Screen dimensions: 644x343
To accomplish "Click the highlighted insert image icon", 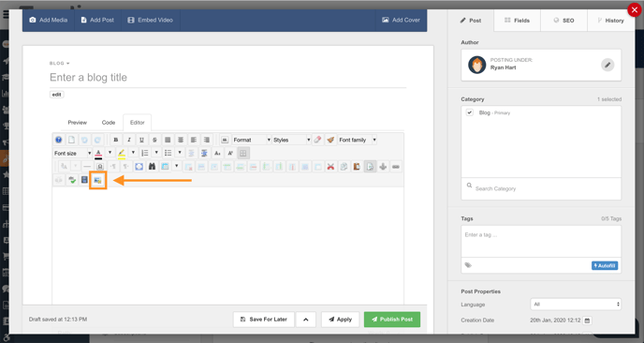I will pyautogui.click(x=97, y=180).
